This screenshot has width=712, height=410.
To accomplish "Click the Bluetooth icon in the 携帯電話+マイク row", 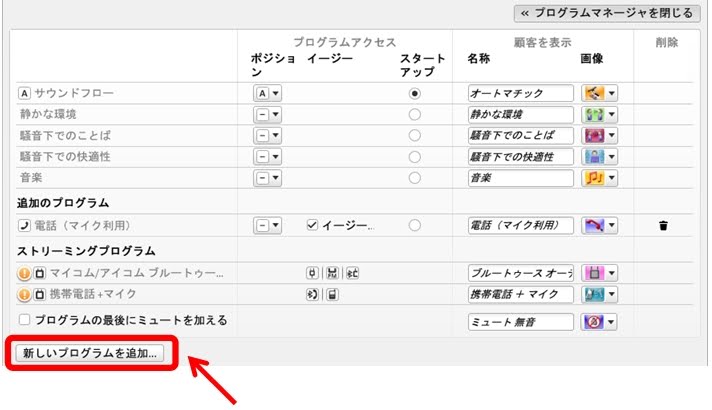I will pos(312,294).
